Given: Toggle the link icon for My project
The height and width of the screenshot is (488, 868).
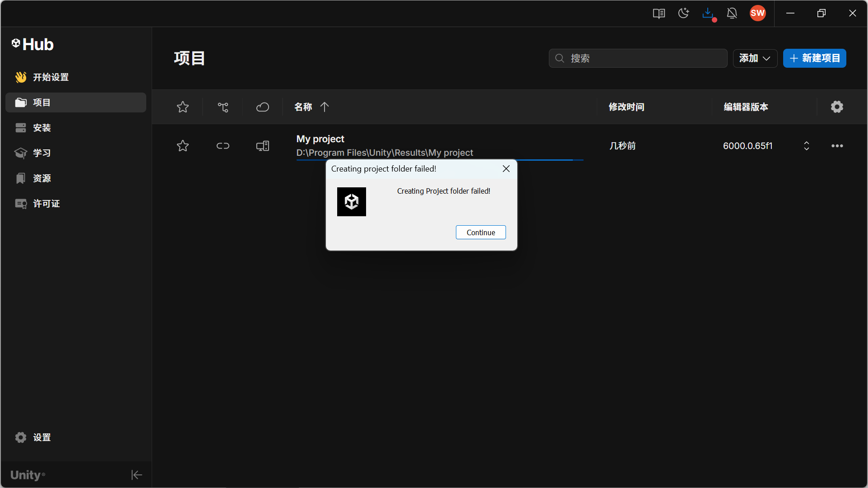Looking at the screenshot, I should pos(223,146).
